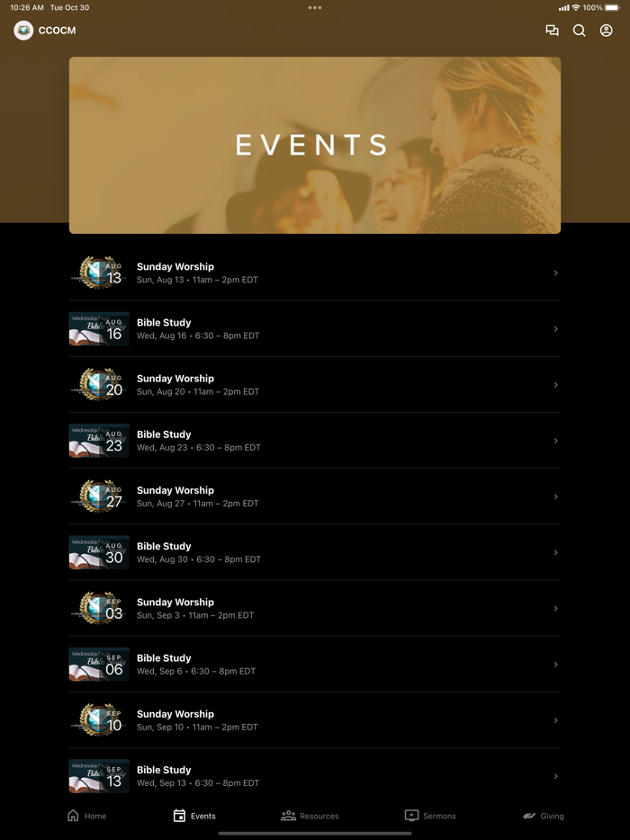The width and height of the screenshot is (630, 840).
Task: Tap chevron for Aug 16 Bible Study
Action: tap(555, 329)
